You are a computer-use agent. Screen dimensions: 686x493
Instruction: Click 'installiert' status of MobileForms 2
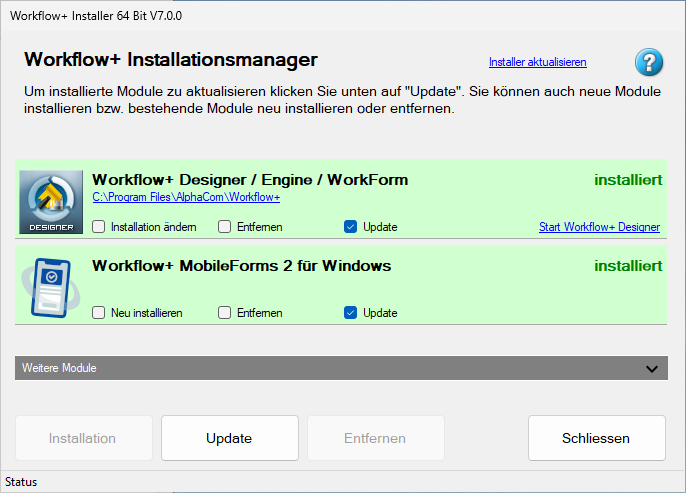(628, 266)
